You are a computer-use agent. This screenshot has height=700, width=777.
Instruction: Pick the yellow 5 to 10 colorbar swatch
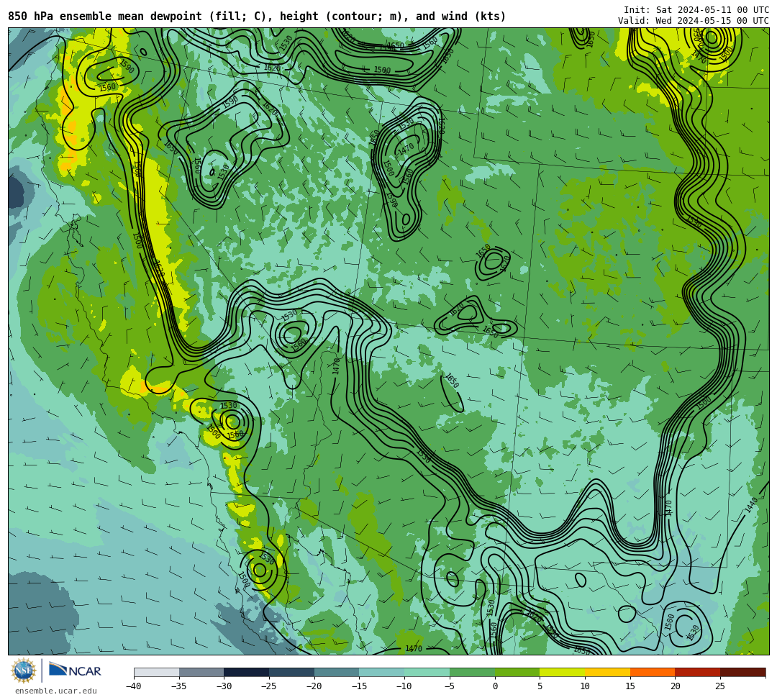pos(562,672)
